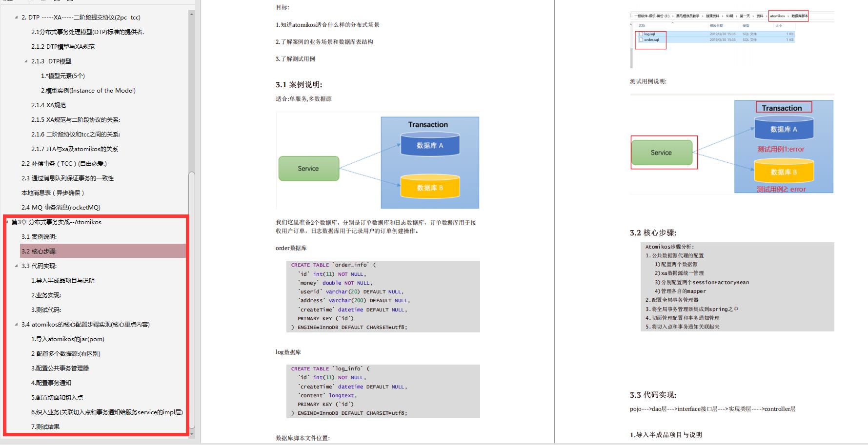Viewport: 868px width, 445px height.
Task: Click the outline pane vertical scrollbar thumb
Action: coord(192,300)
